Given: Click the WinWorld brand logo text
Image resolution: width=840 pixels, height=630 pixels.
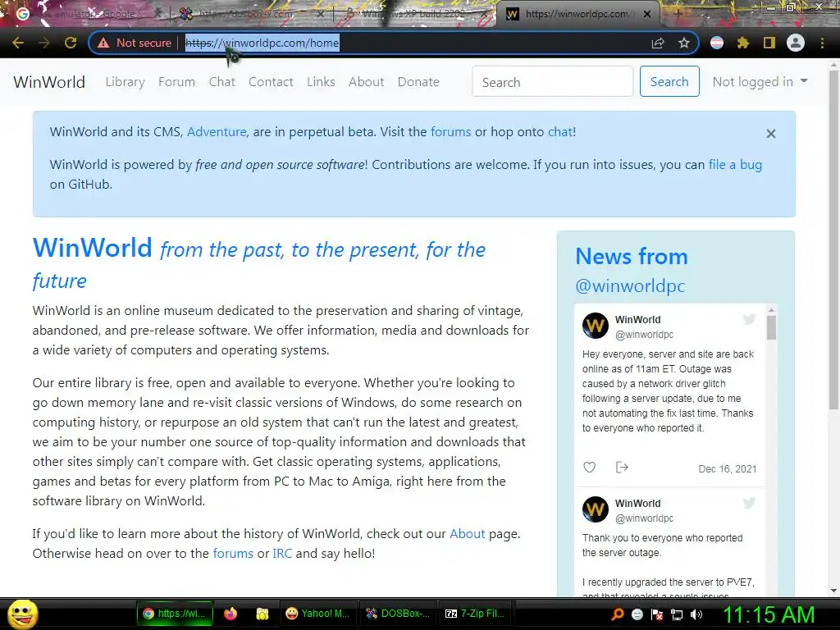Looking at the screenshot, I should pos(49,82).
